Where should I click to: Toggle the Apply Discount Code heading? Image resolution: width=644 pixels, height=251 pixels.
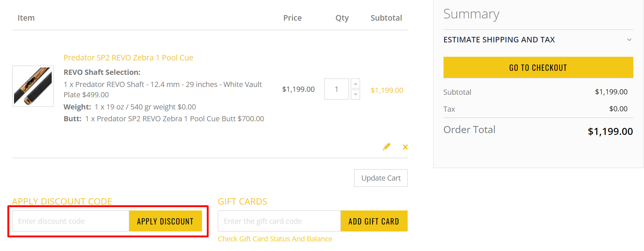point(62,201)
